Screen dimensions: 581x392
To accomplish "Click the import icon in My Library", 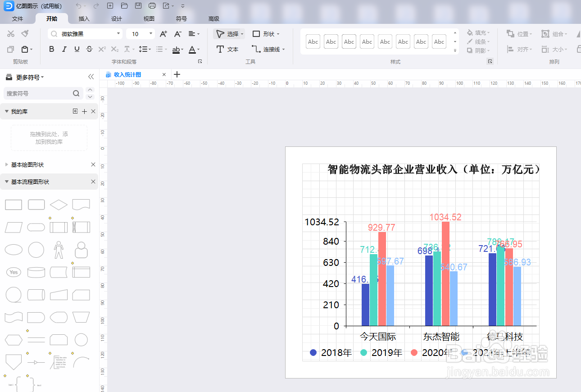I will (x=75, y=111).
